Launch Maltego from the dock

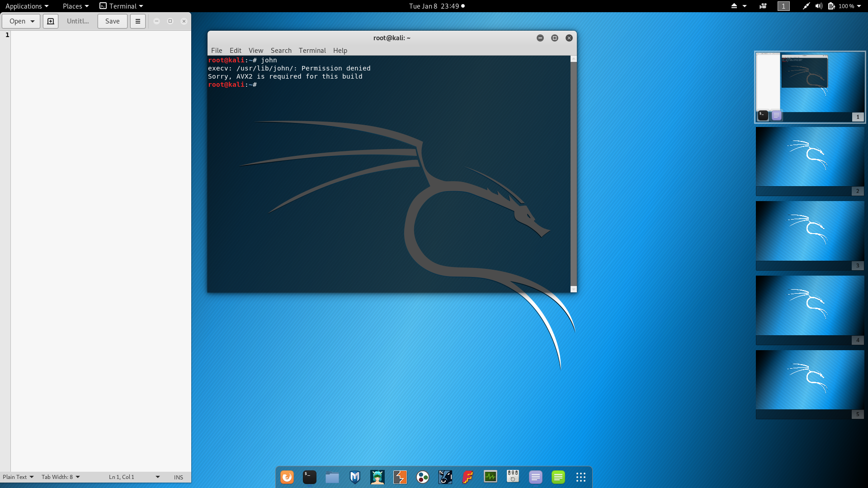click(423, 477)
